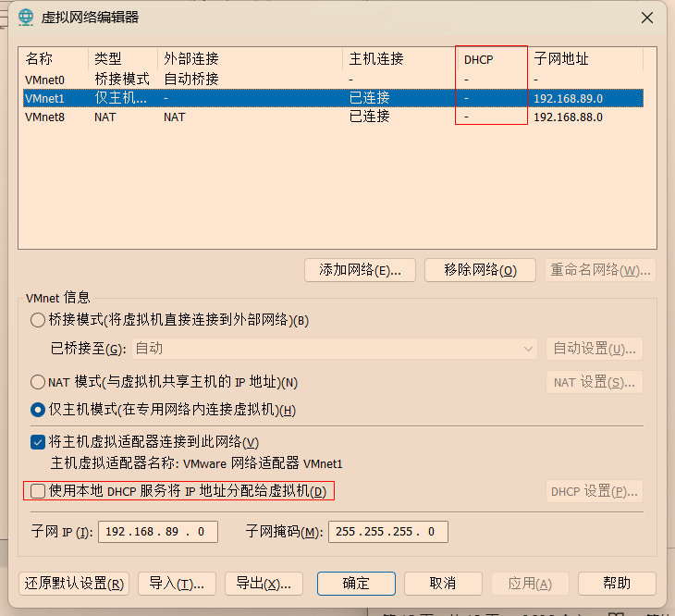Click the DHCP 设置(P)... button
Screen dimensions: 675x616
595,491
